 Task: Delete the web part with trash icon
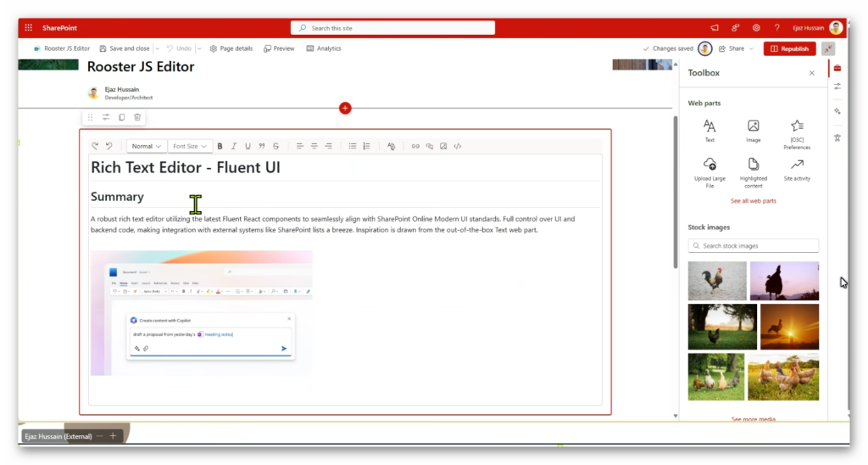pyautogui.click(x=137, y=117)
